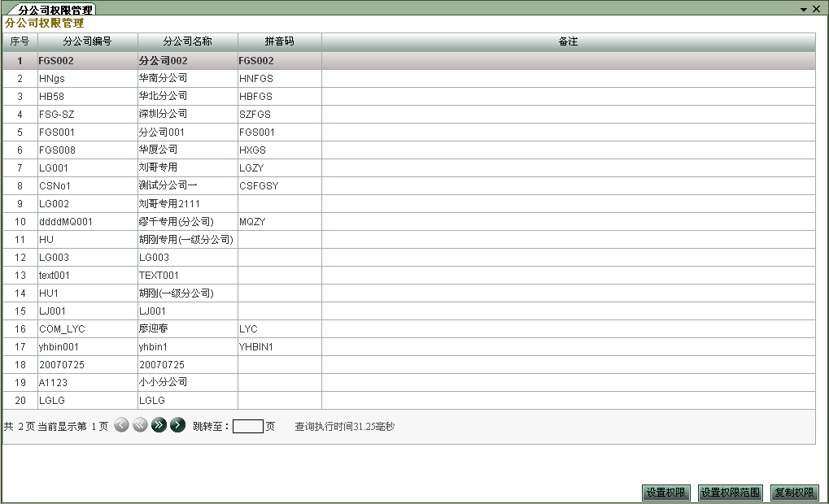The image size is (829, 504).
Task: Select the 深圳分公司 row
Action: [186, 114]
